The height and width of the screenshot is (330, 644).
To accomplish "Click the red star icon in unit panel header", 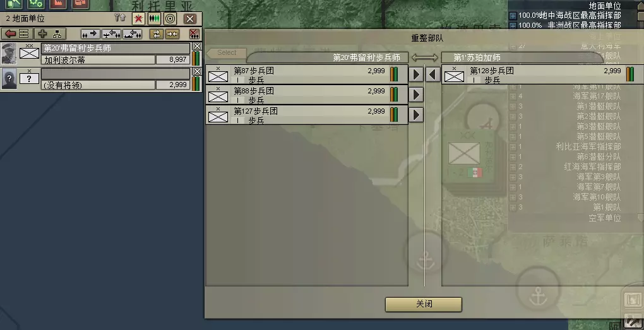I will click(x=138, y=18).
